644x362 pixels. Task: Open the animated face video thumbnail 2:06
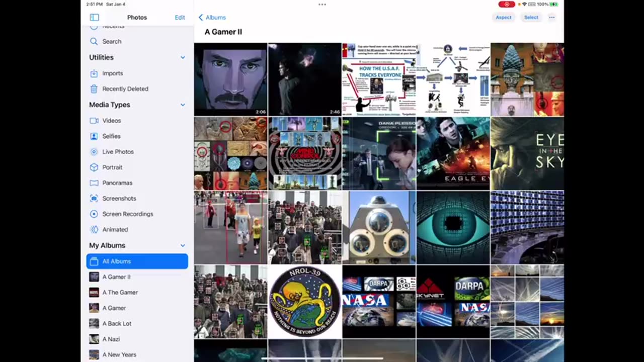[230, 79]
